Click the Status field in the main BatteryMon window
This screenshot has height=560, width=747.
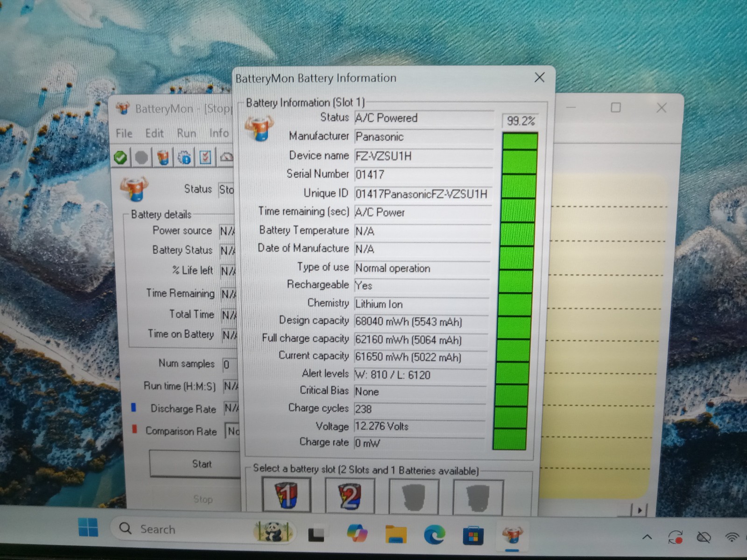click(x=226, y=189)
